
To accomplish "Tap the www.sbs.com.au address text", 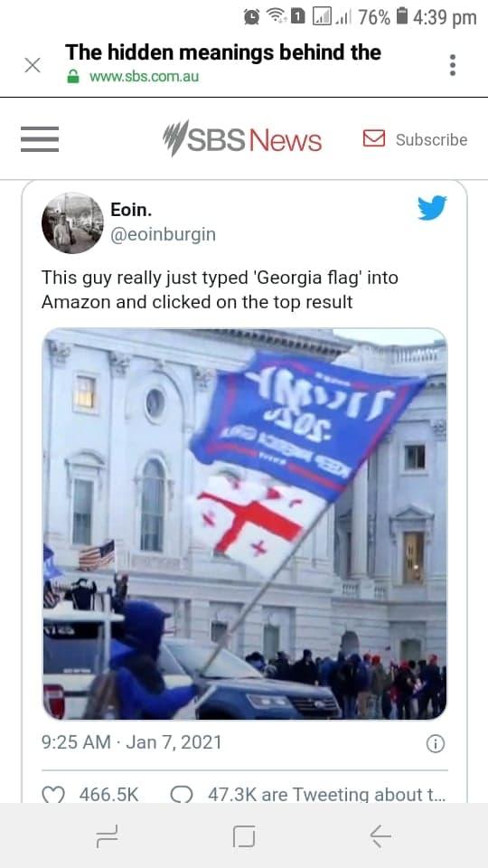I will point(144,77).
